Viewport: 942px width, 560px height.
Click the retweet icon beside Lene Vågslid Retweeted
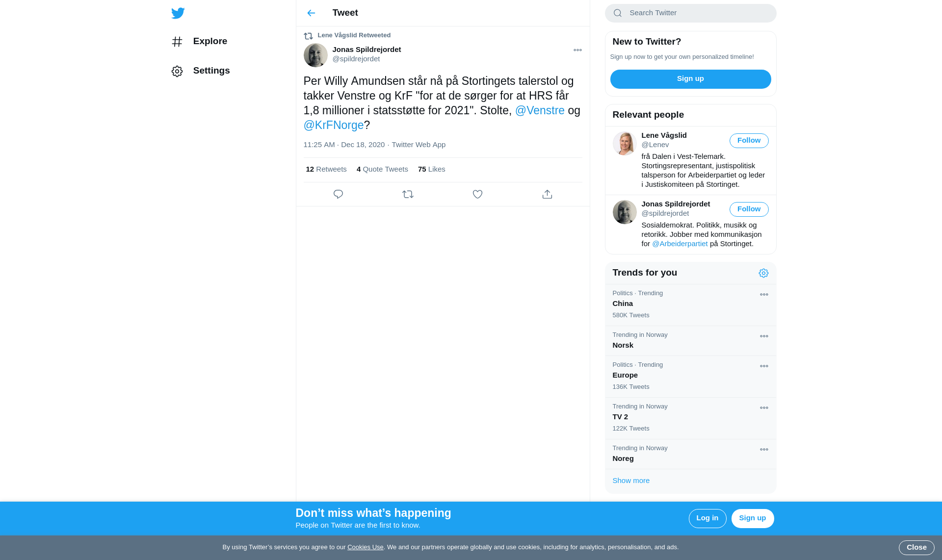click(308, 36)
